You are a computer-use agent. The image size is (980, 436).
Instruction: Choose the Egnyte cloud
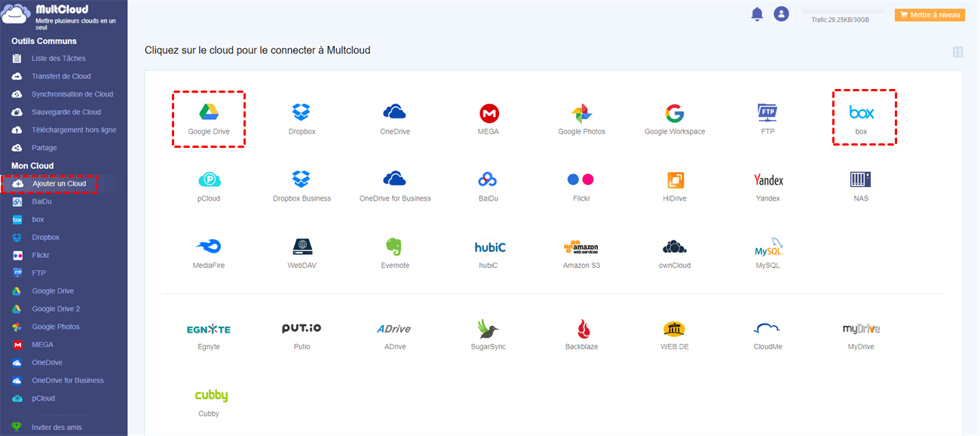[209, 335]
